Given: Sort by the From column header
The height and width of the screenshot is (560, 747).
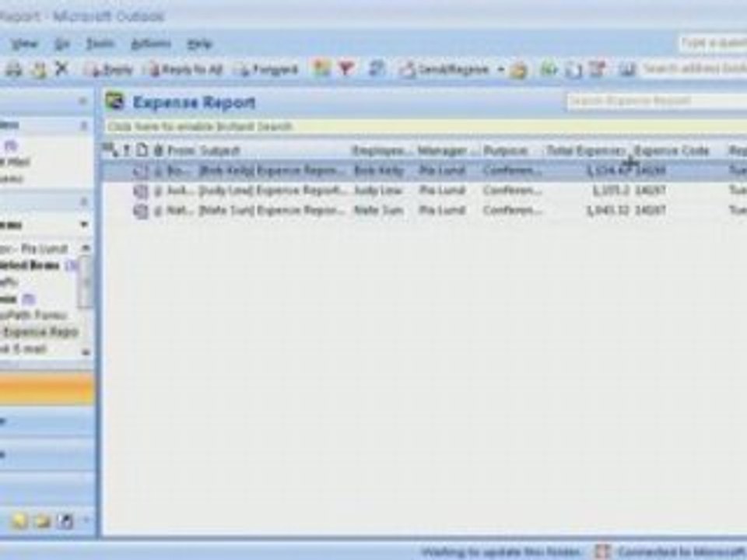Looking at the screenshot, I should [181, 151].
